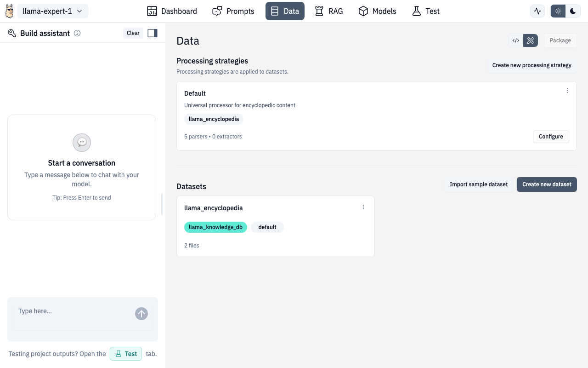
Task: Click the llama avatar logo
Action: [9, 11]
